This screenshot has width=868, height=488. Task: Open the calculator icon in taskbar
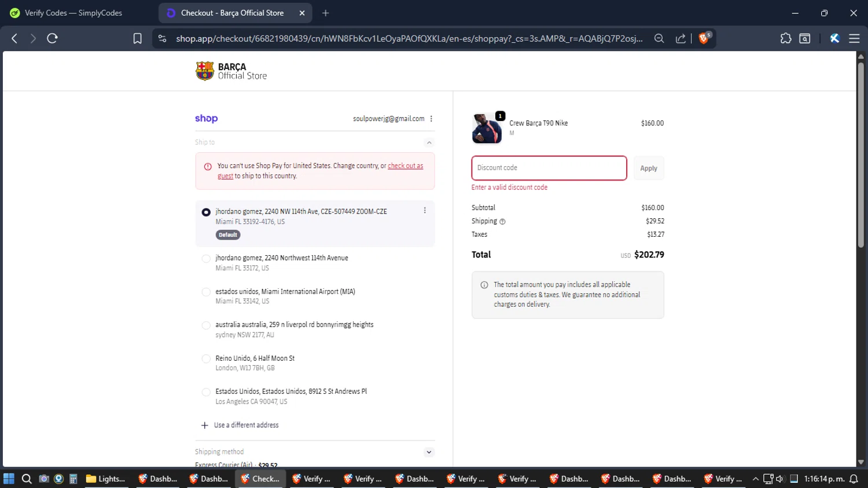[73, 479]
